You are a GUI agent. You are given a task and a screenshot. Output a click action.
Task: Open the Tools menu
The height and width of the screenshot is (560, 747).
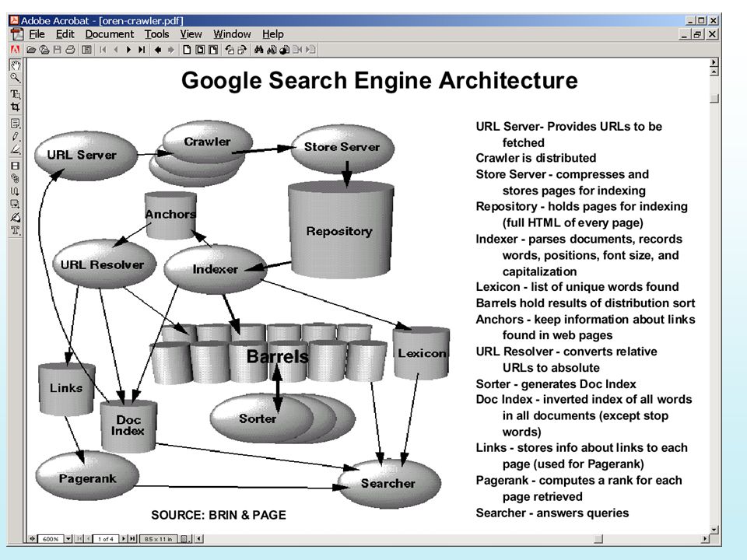coord(156,34)
